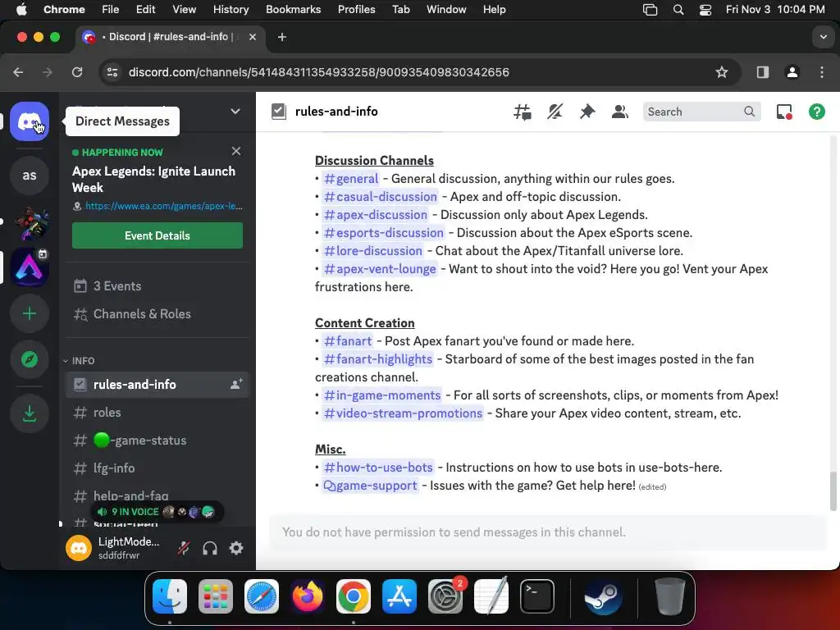Click the green Help question mark icon
The image size is (840, 630).
(816, 112)
